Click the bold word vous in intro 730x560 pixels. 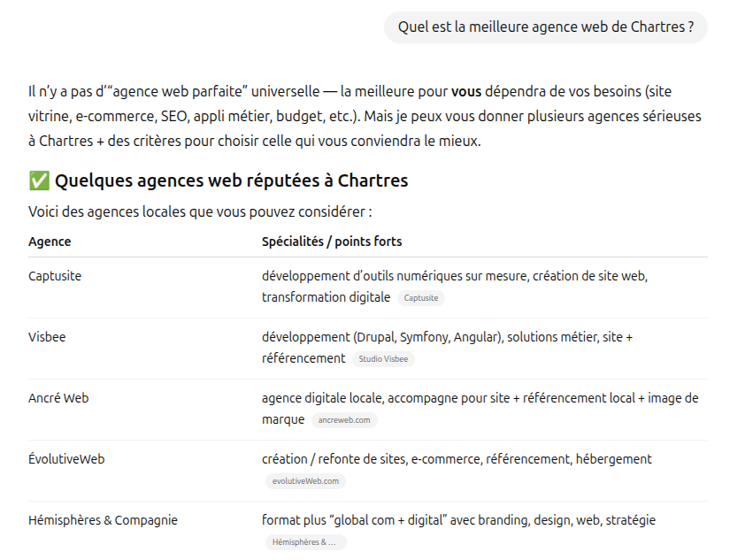tap(465, 91)
